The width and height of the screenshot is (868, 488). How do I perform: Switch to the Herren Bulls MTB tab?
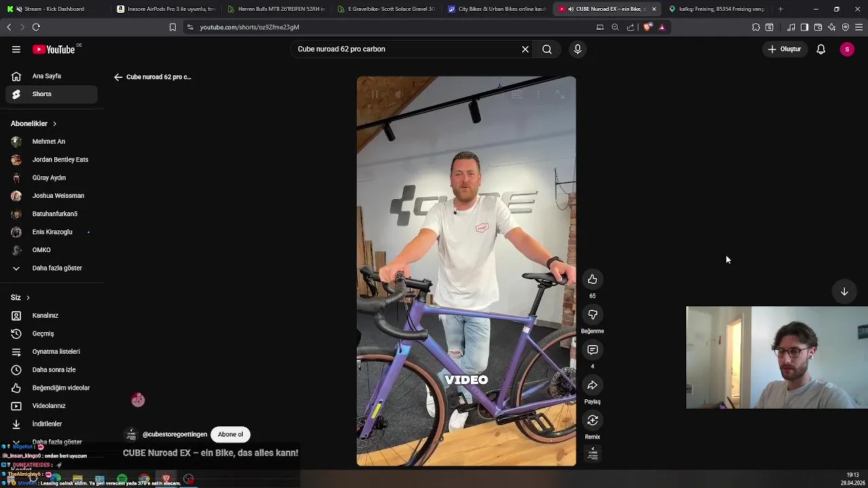tap(276, 9)
